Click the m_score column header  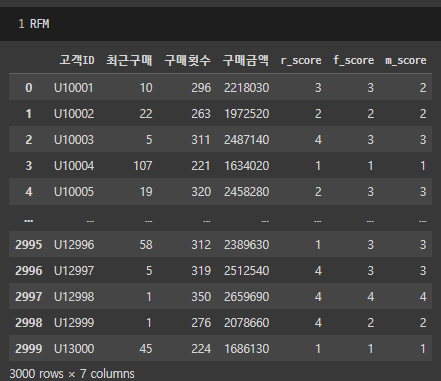coord(406,60)
